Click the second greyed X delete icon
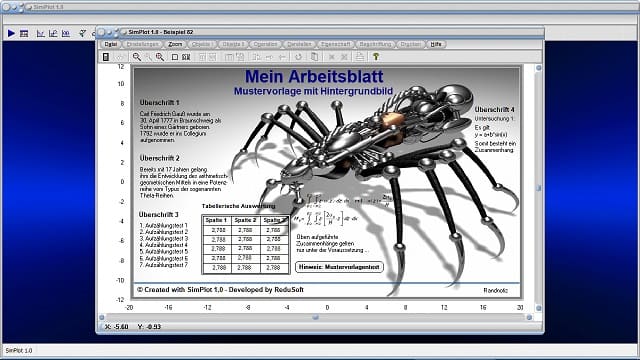Screen dimensions: 640x360 [x=344, y=57]
